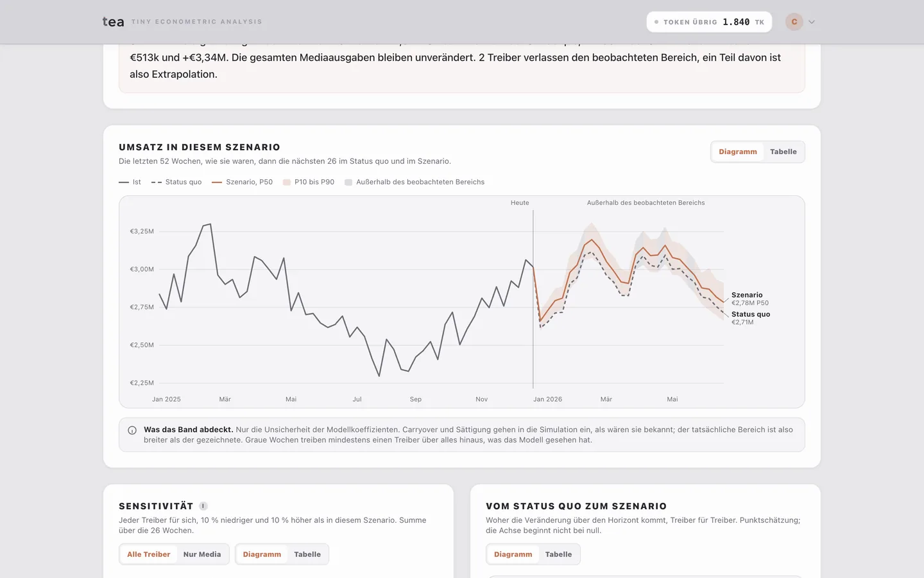
Task: Click the Sensitivität info icon
Action: pos(203,506)
